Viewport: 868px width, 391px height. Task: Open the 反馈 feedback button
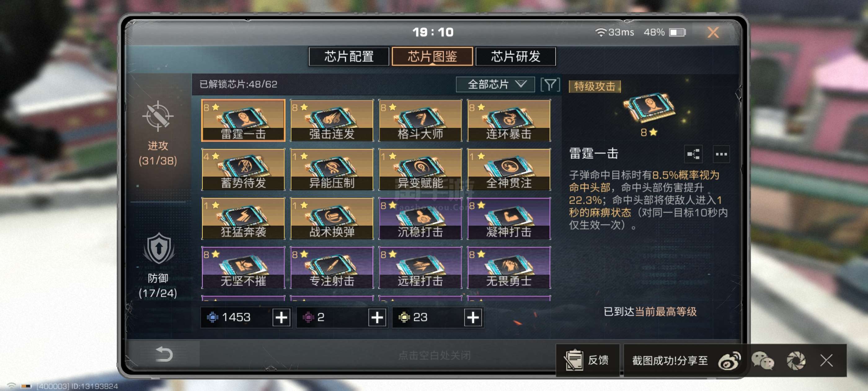[x=588, y=360]
